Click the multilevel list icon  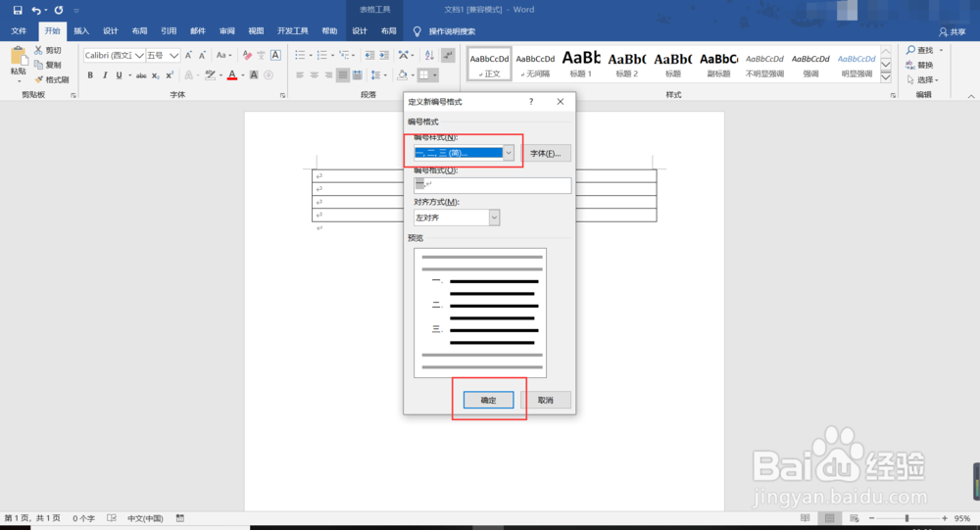[x=344, y=56]
